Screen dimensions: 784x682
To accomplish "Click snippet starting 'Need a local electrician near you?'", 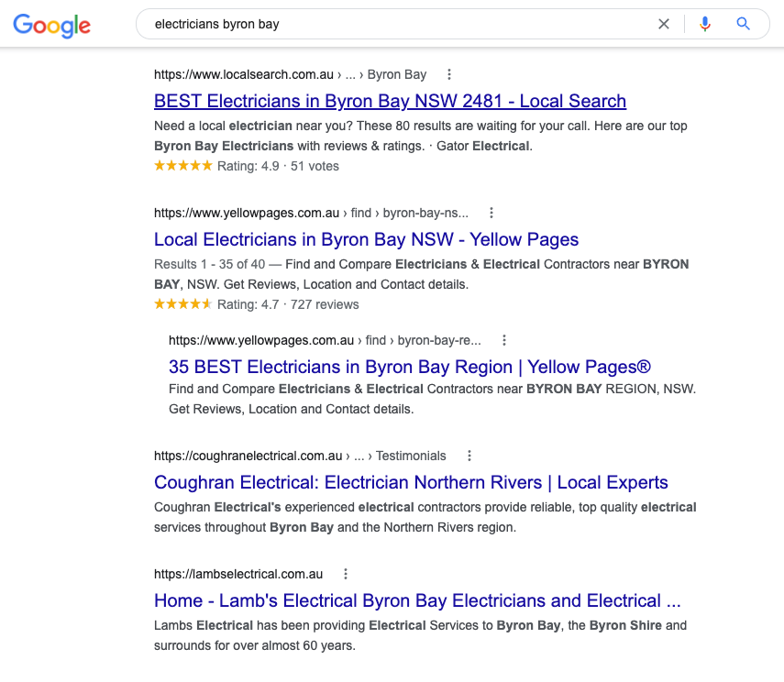I will click(x=421, y=136).
